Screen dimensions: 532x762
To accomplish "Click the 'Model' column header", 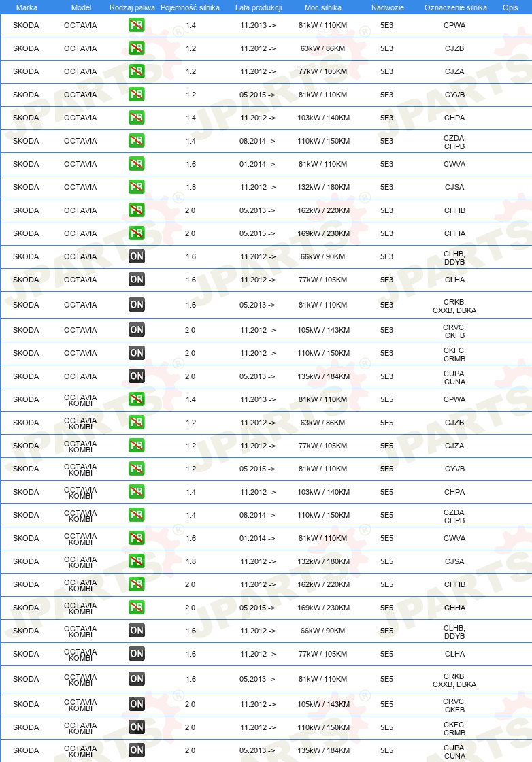I will [x=81, y=7].
